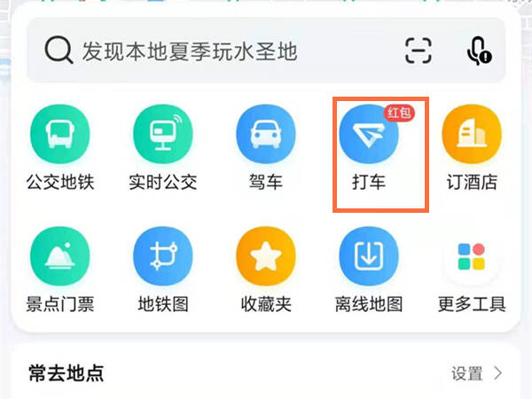
Task: Expand the chevron beside 设置
Action: [498, 373]
